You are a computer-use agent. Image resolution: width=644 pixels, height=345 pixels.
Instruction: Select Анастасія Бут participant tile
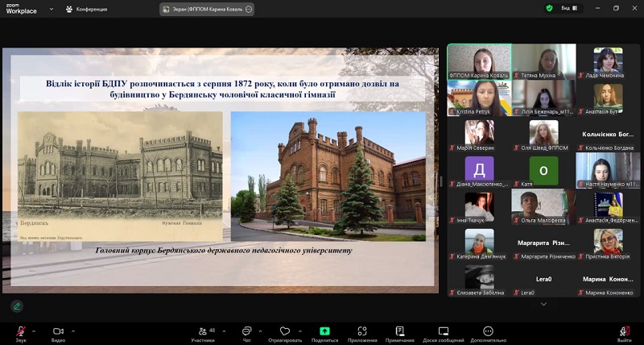[609, 98]
